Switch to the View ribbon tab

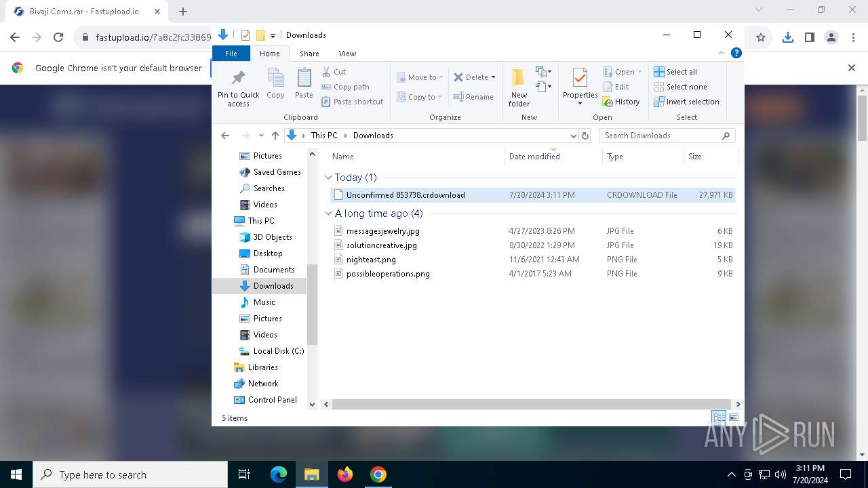click(x=347, y=54)
